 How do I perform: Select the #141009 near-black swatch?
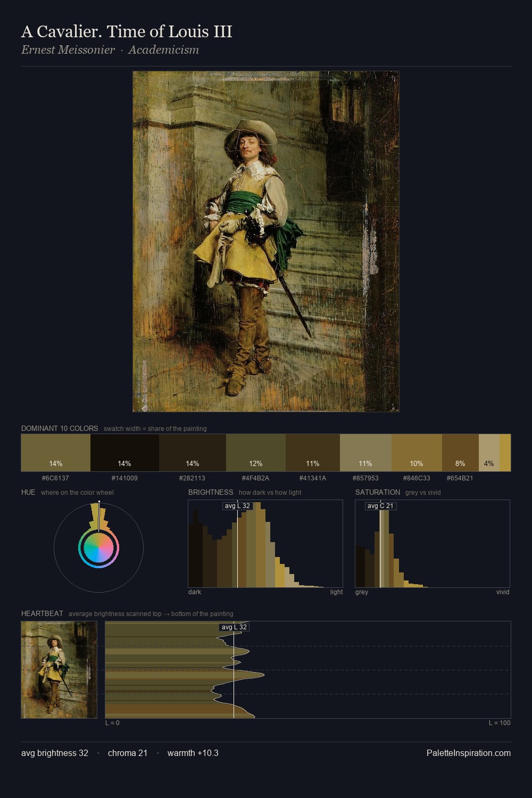(x=124, y=453)
